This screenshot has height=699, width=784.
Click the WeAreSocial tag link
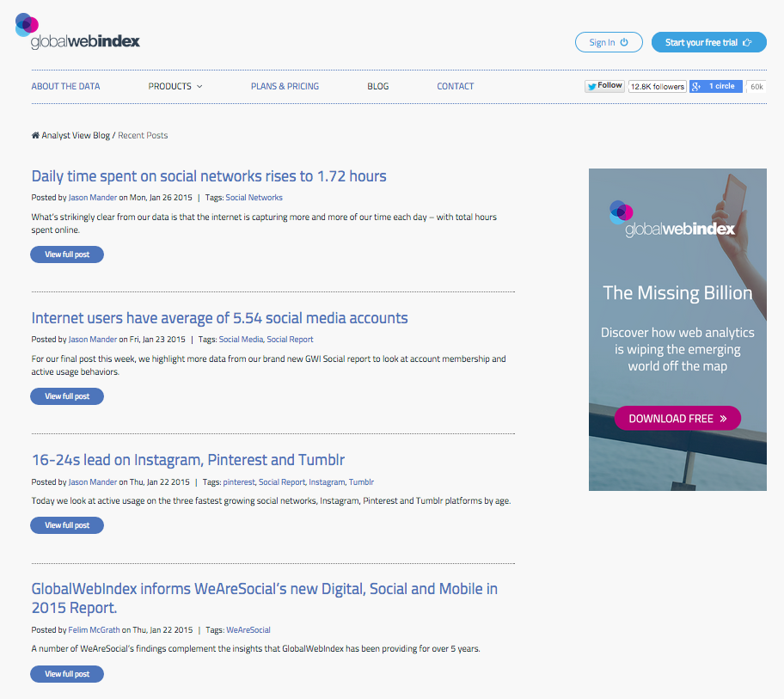tap(248, 629)
